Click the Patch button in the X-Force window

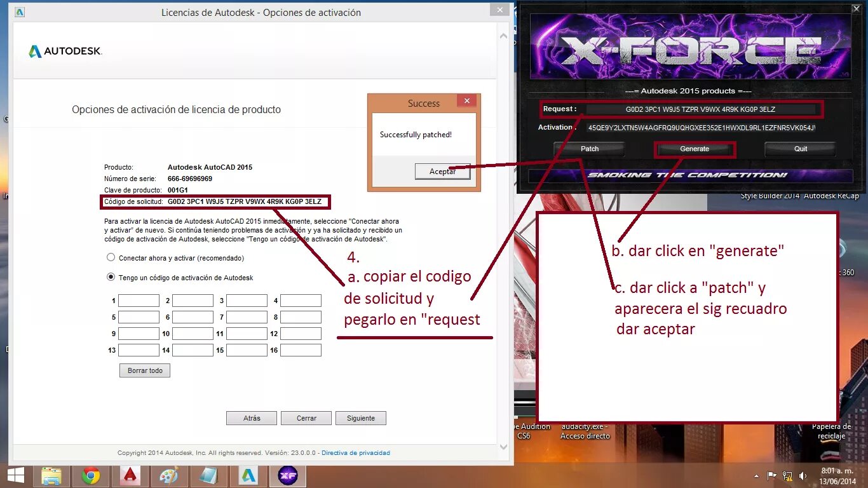[590, 149]
